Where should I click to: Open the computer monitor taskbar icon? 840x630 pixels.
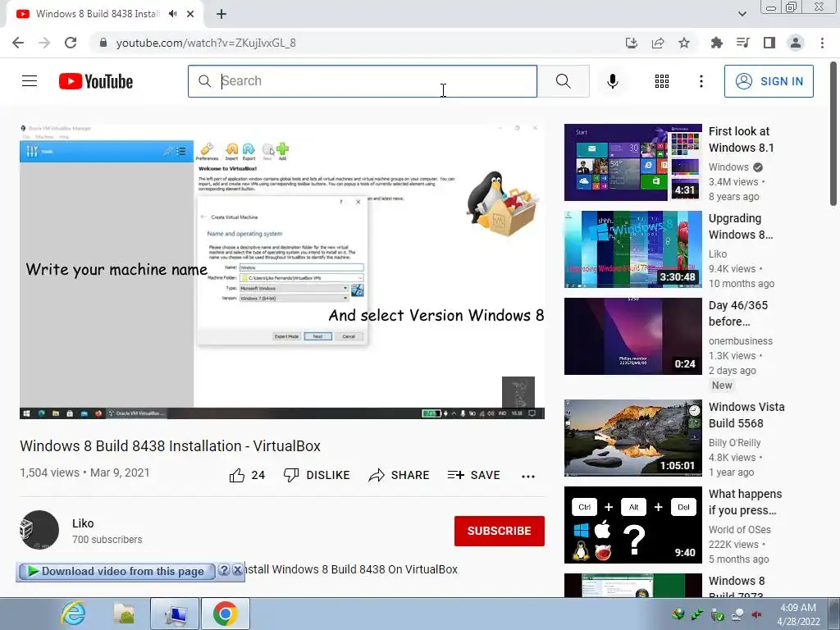click(176, 614)
